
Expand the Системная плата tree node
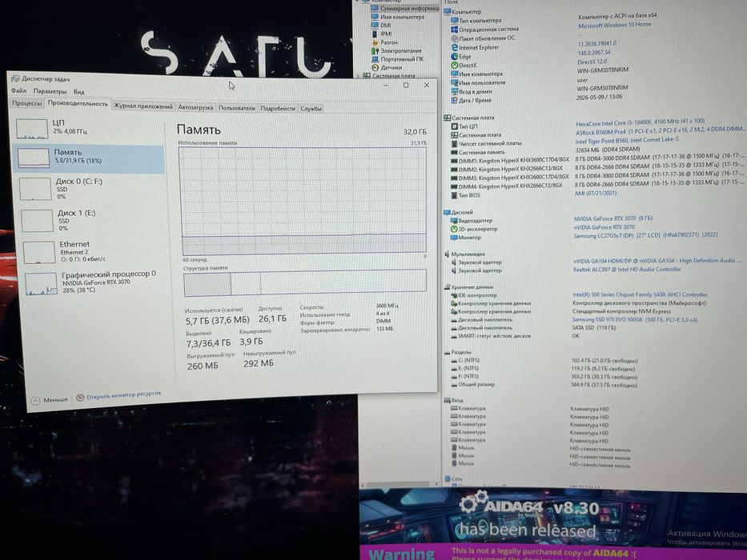coord(358,76)
